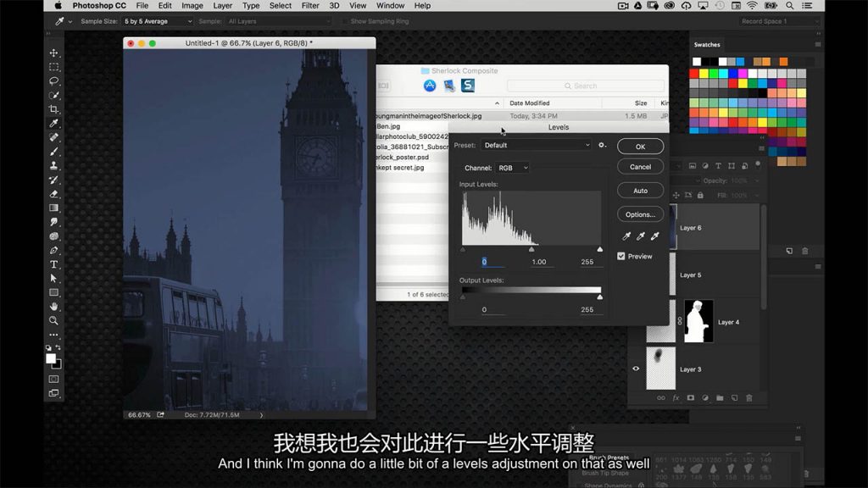This screenshot has height=488, width=868.
Task: Expand document status bar arrow
Action: pyautogui.click(x=261, y=415)
